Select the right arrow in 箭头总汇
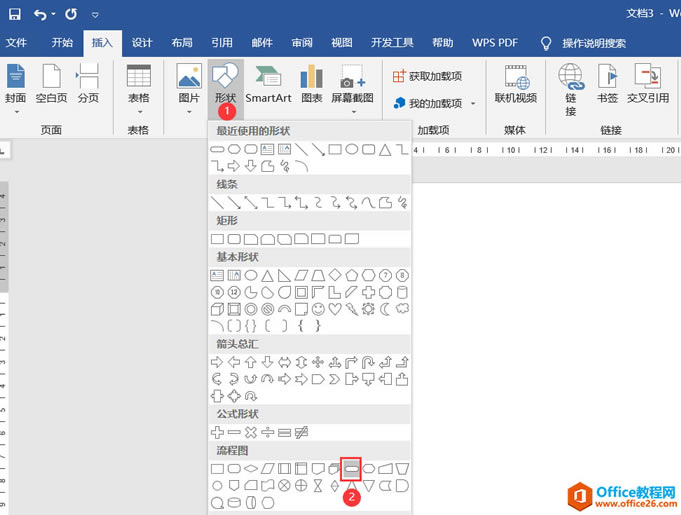This screenshot has height=515, width=681. click(217, 362)
